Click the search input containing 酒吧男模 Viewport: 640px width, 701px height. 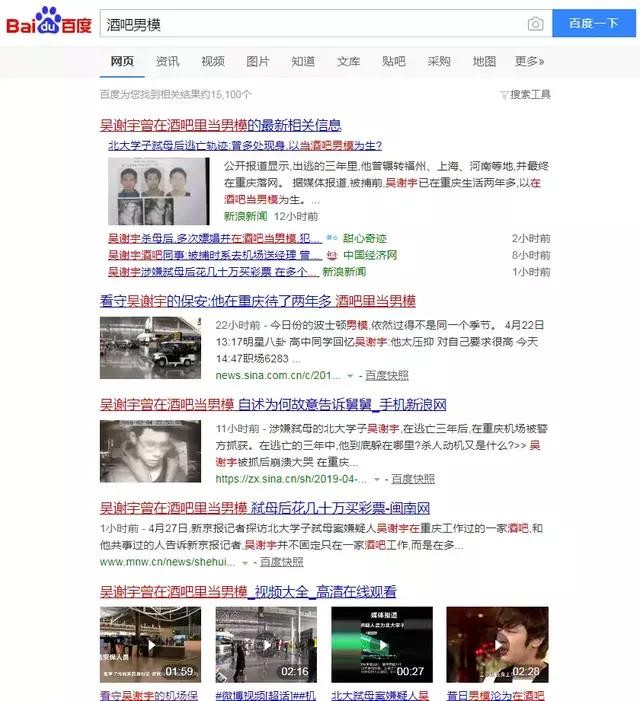[x=310, y=24]
